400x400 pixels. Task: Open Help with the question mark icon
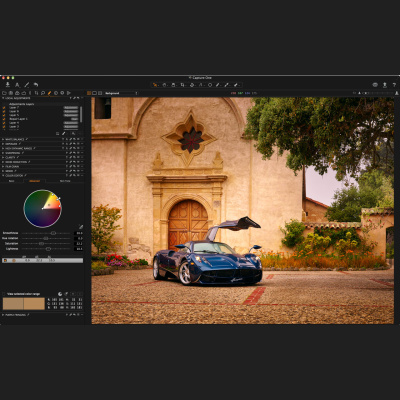pos(394,85)
